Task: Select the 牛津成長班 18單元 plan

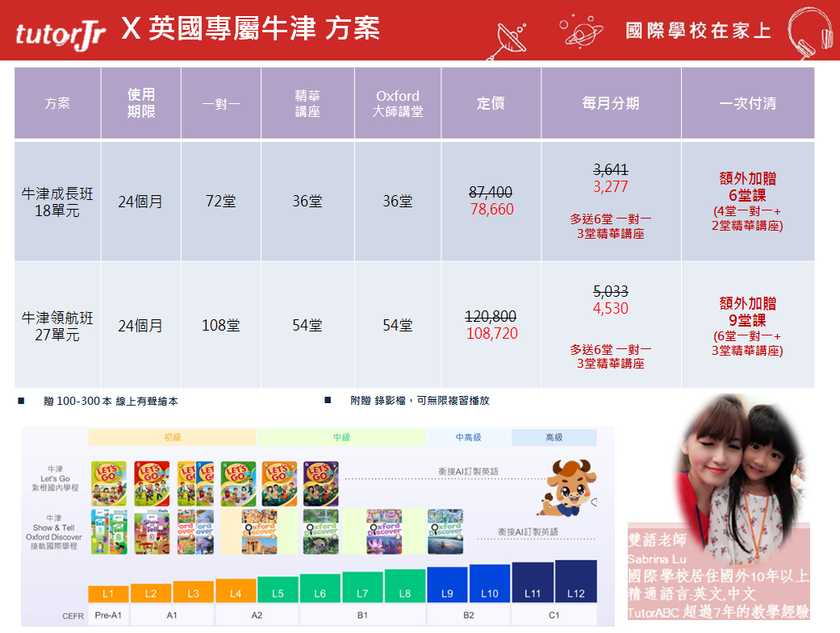Action: coord(57,202)
